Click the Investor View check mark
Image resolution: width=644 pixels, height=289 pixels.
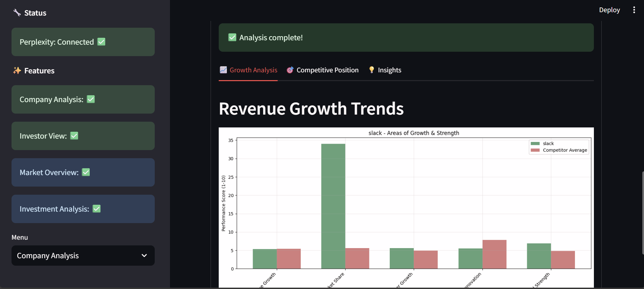pyautogui.click(x=74, y=136)
